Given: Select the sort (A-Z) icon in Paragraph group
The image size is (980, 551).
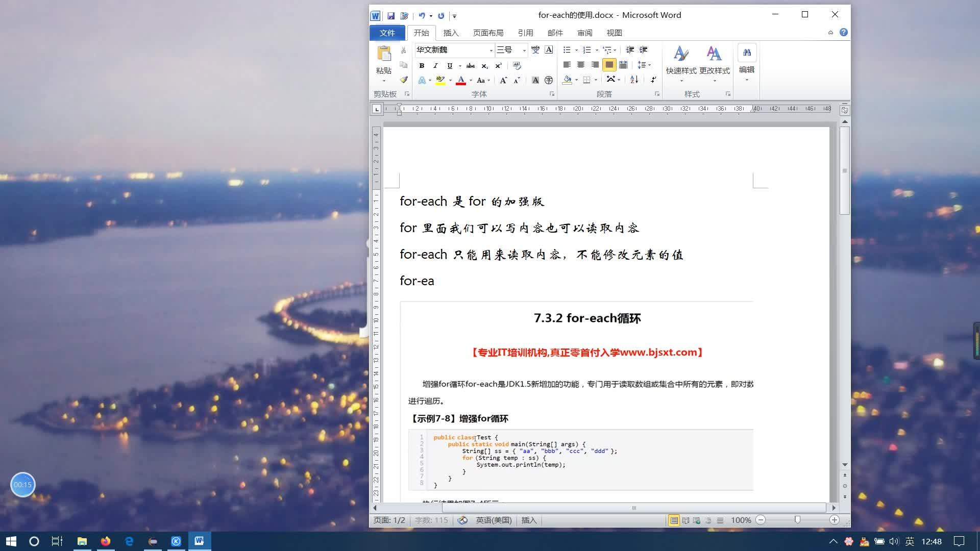Looking at the screenshot, I should tap(634, 80).
